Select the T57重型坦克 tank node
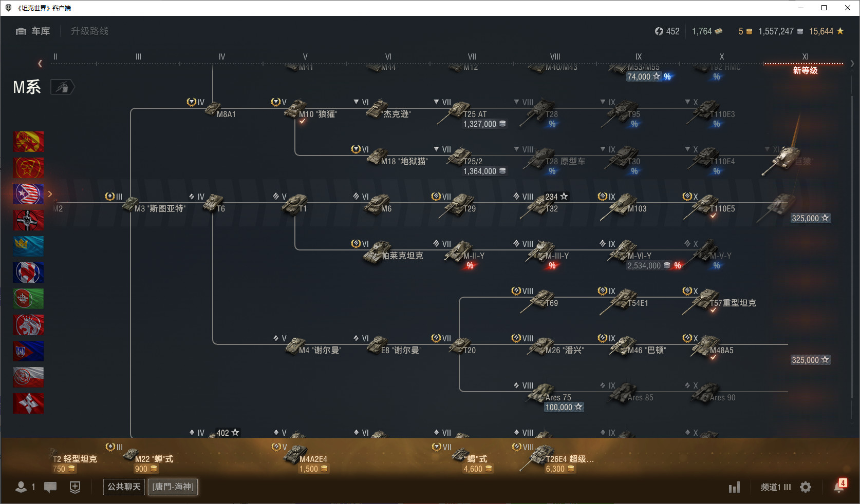 (719, 300)
